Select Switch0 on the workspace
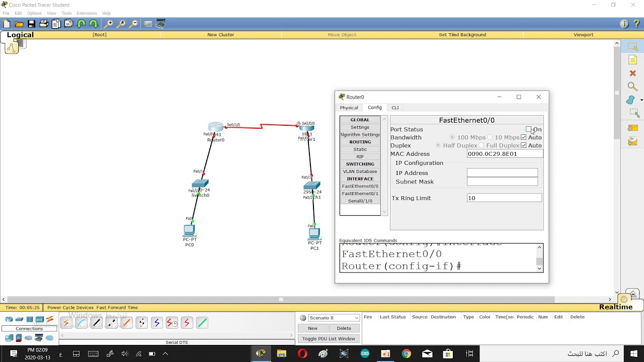The width and height of the screenshot is (644, 362). (200, 184)
